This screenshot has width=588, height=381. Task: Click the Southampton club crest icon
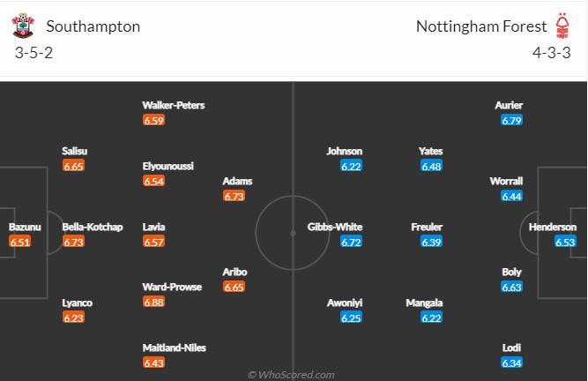23,26
